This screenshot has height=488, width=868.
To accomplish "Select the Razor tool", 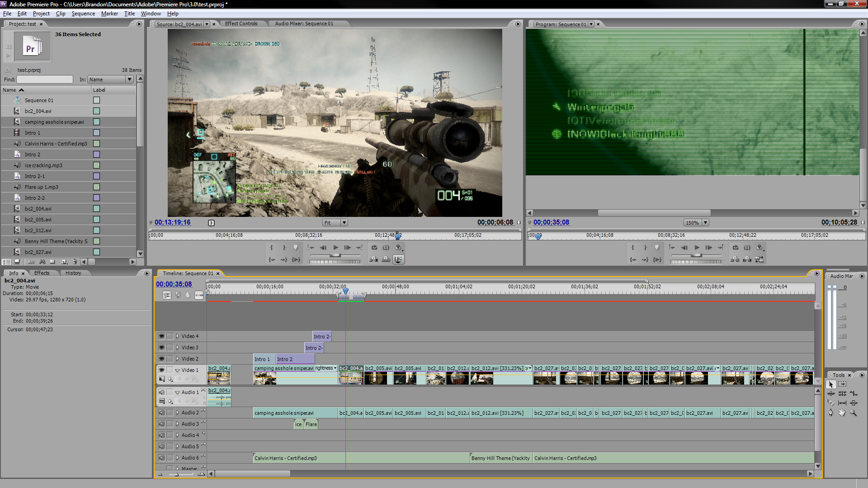I will pyautogui.click(x=831, y=403).
